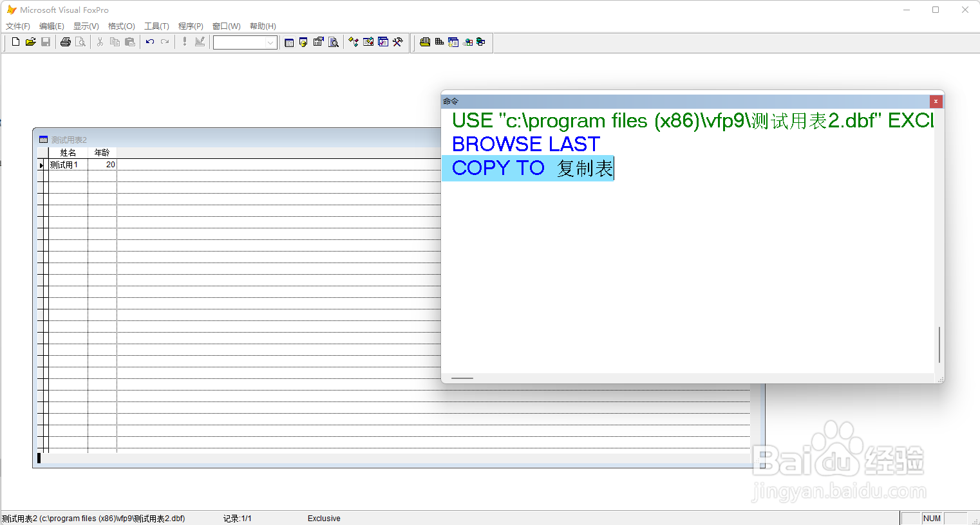Open the 格式(O) menu

pos(122,26)
